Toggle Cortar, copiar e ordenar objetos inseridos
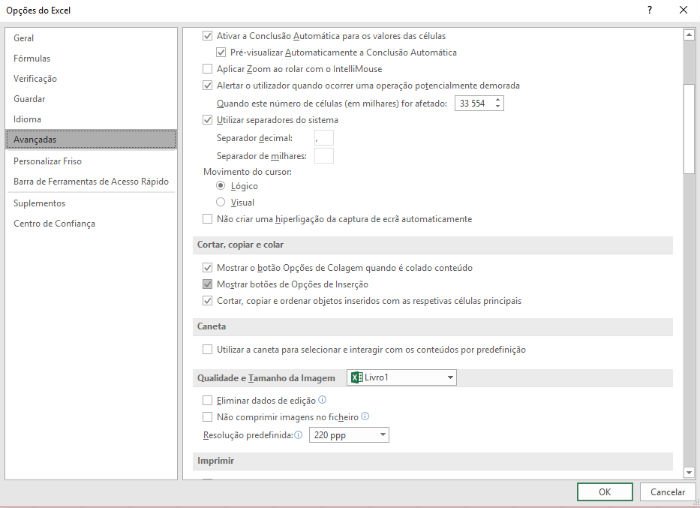This screenshot has width=700, height=508. coord(207,300)
